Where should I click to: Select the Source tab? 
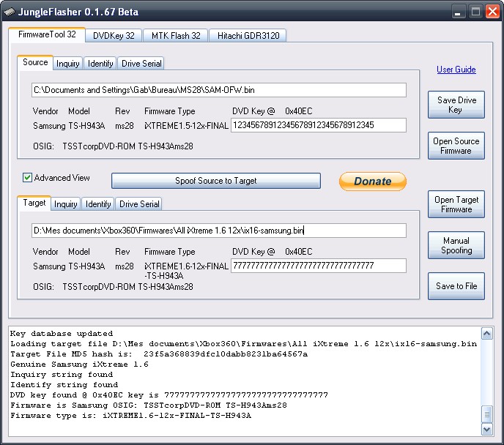pyautogui.click(x=35, y=62)
